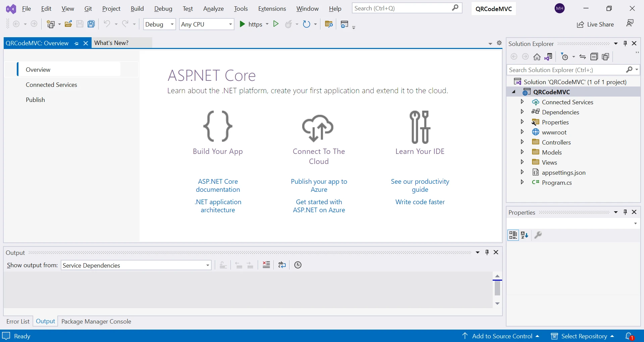Open the Build menu

pos(137,9)
